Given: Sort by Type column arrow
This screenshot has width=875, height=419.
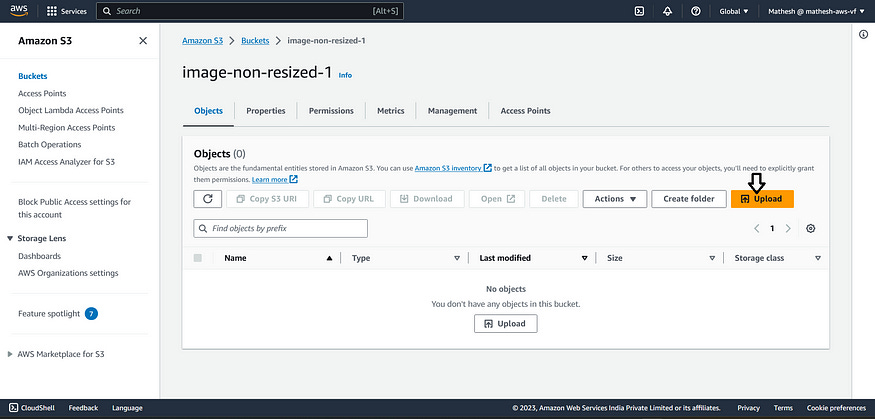Looking at the screenshot, I should pyautogui.click(x=457, y=258).
